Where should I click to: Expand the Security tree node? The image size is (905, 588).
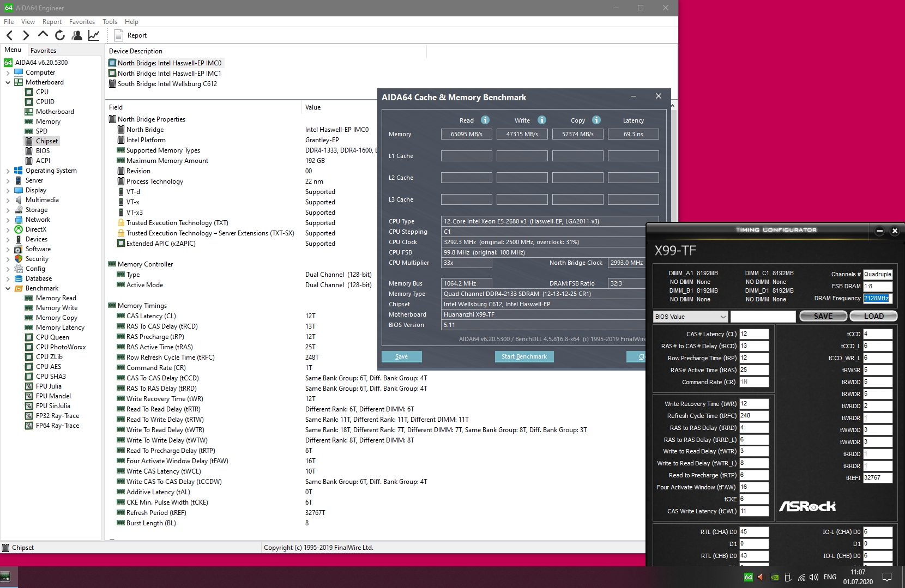pyautogui.click(x=8, y=259)
